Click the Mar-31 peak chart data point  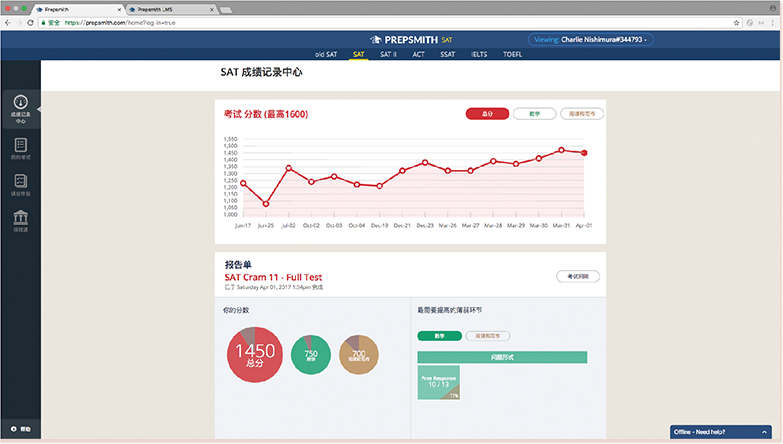click(x=561, y=150)
